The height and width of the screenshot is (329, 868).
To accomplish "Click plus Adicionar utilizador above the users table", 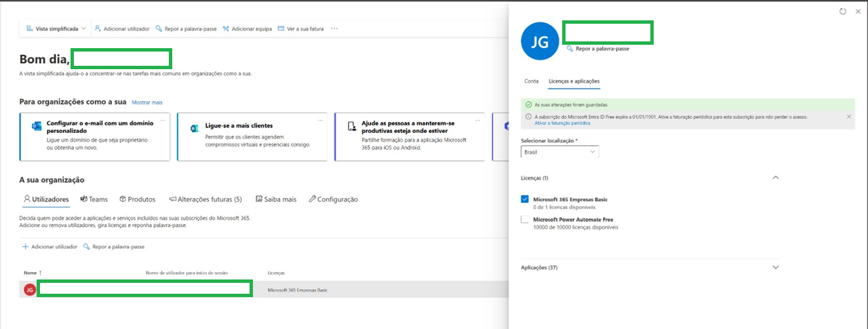I will click(x=50, y=247).
